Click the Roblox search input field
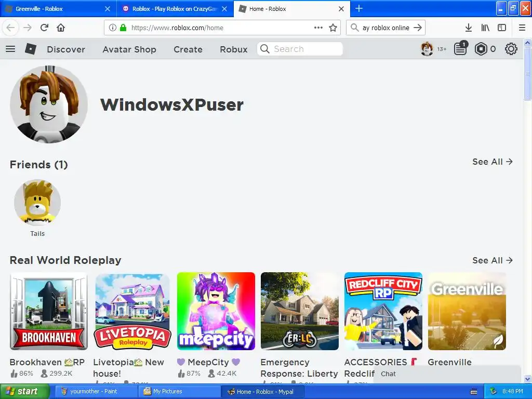This screenshot has height=399, width=532. click(x=300, y=49)
